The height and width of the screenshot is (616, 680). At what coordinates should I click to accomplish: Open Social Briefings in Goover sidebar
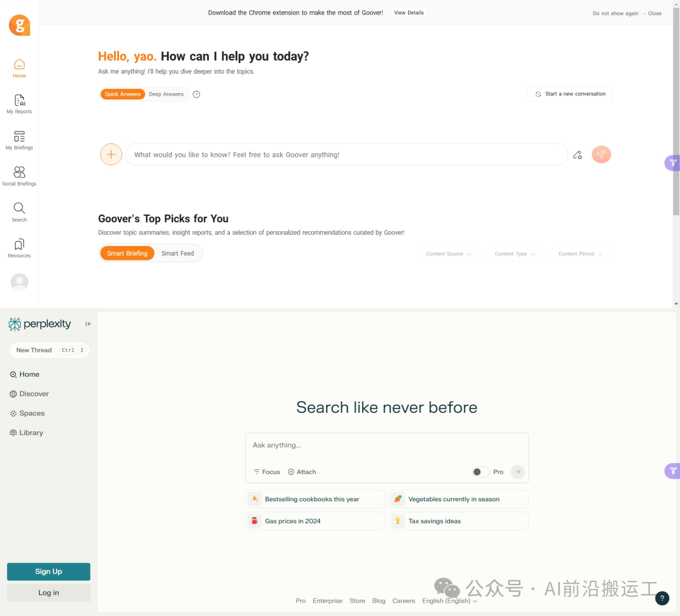[x=19, y=176]
